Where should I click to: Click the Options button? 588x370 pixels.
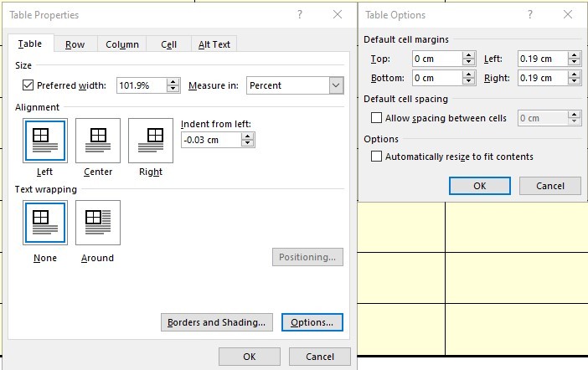(312, 322)
